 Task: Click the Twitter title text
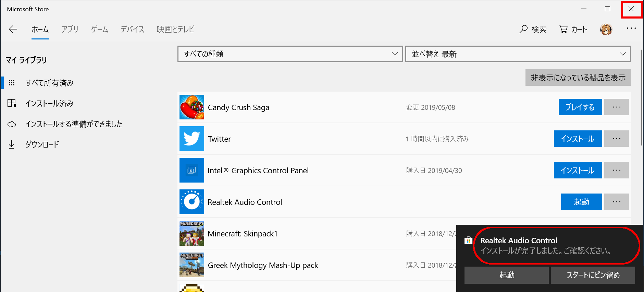click(220, 139)
